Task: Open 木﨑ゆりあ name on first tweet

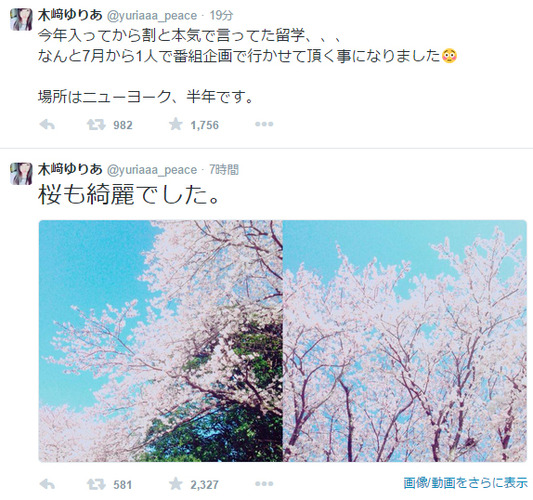Action: click(70, 15)
